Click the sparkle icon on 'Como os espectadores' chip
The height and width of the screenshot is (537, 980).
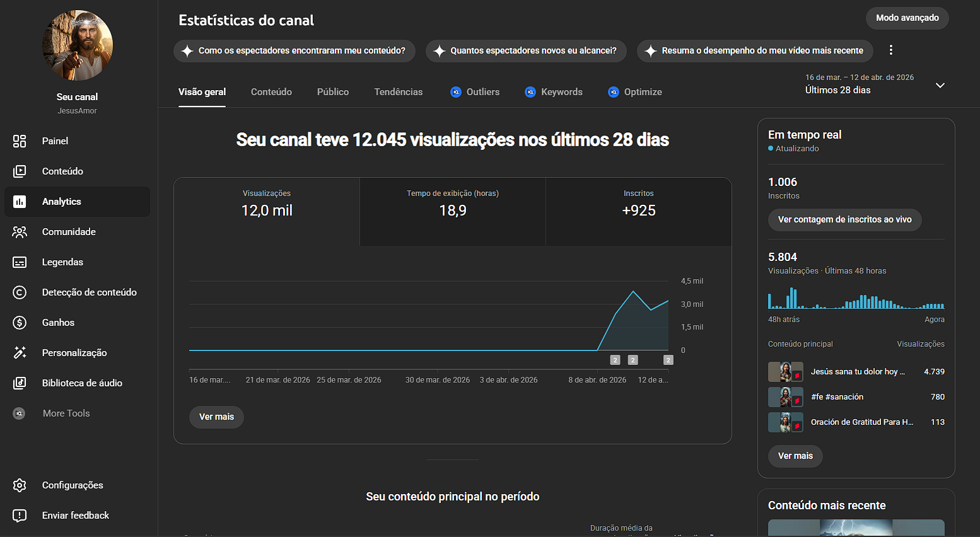coord(187,51)
